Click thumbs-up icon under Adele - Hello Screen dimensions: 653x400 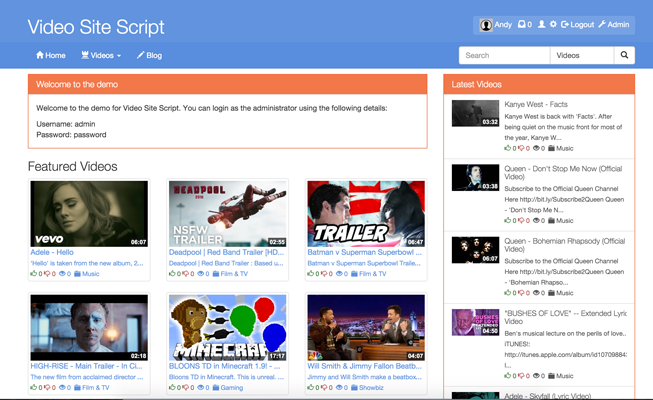point(34,274)
